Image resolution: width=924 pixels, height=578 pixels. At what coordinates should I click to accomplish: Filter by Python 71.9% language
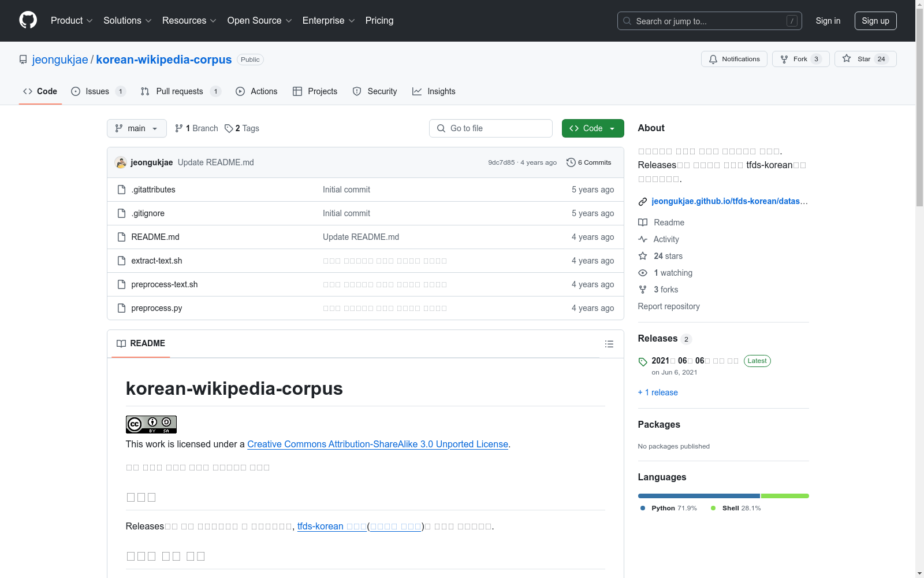[669, 508]
